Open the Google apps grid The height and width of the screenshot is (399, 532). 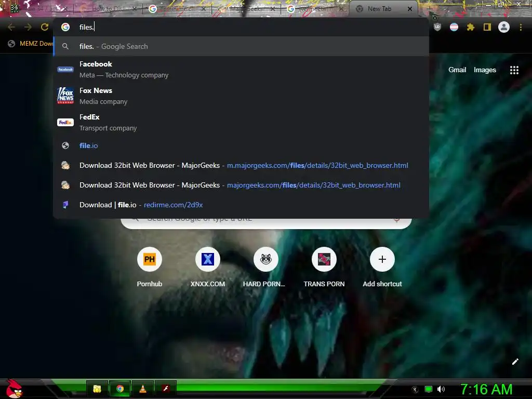pyautogui.click(x=514, y=70)
